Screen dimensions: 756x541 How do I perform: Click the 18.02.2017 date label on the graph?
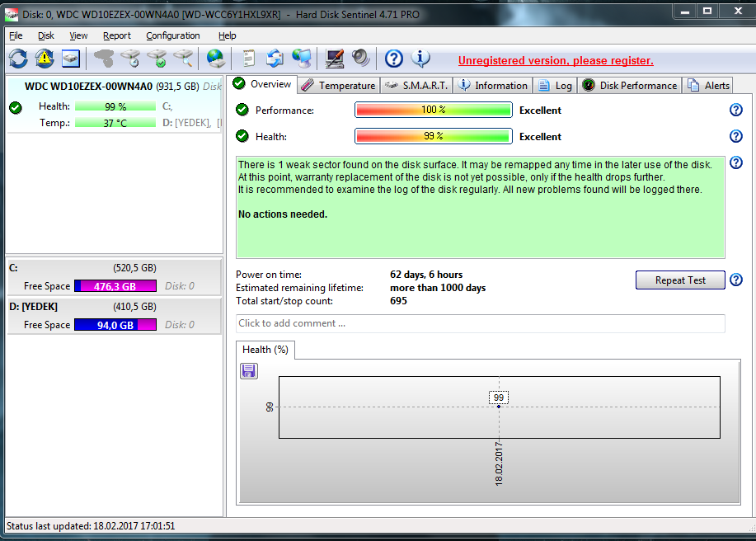click(499, 463)
